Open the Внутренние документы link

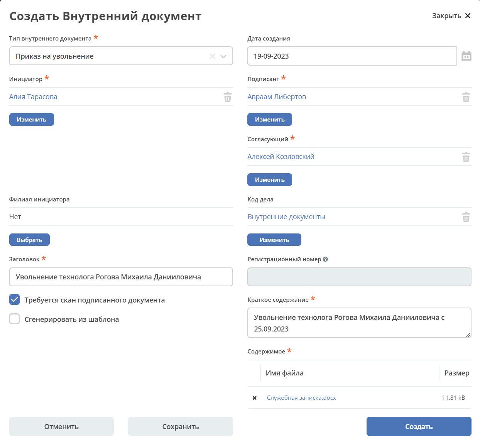click(x=286, y=217)
